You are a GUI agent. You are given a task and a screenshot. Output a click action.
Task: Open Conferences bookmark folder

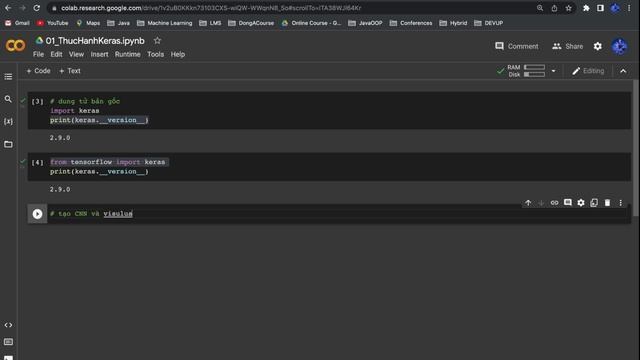pyautogui.click(x=411, y=23)
